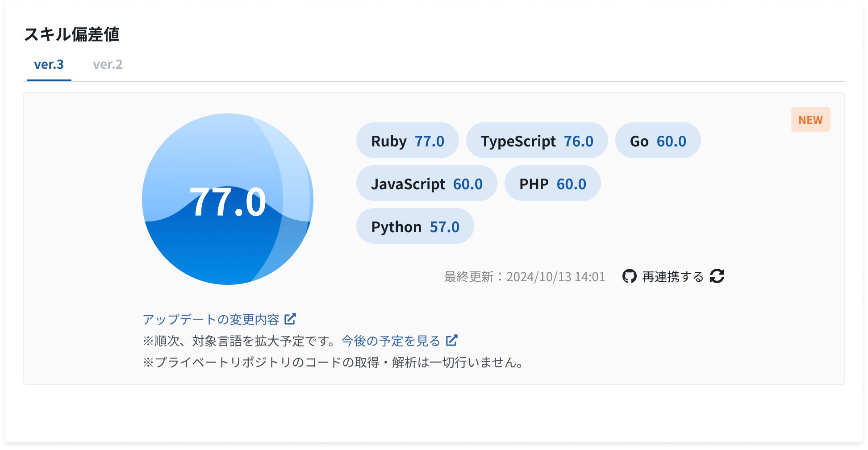Viewport: 868px width, 450px height.
Task: Click external-link icon beside 今後の予定を見る
Action: tap(452, 340)
